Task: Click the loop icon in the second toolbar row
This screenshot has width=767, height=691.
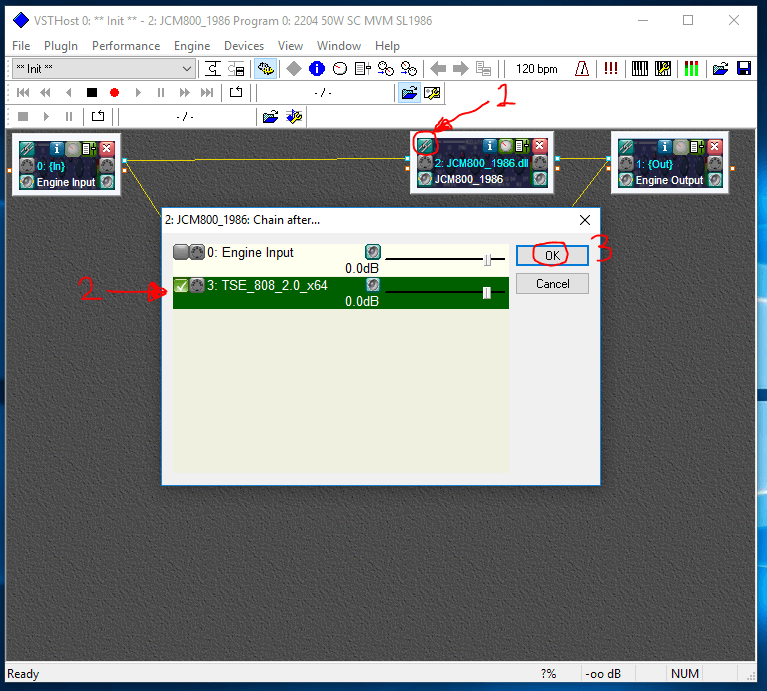Action: click(x=236, y=92)
